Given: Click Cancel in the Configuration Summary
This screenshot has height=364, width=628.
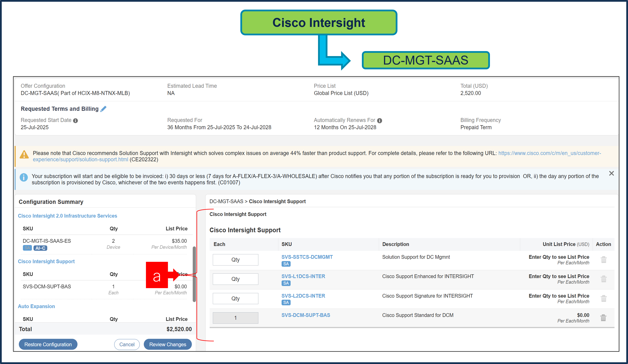Looking at the screenshot, I should [x=127, y=344].
